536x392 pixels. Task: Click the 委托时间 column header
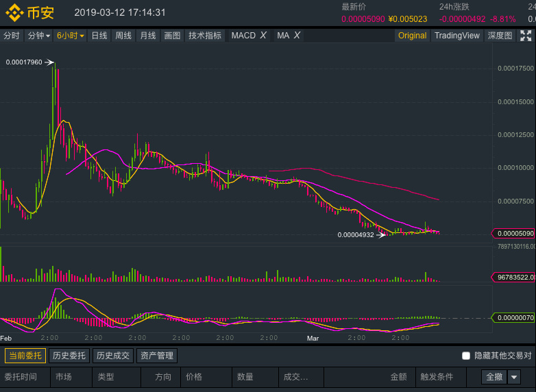tap(21, 377)
